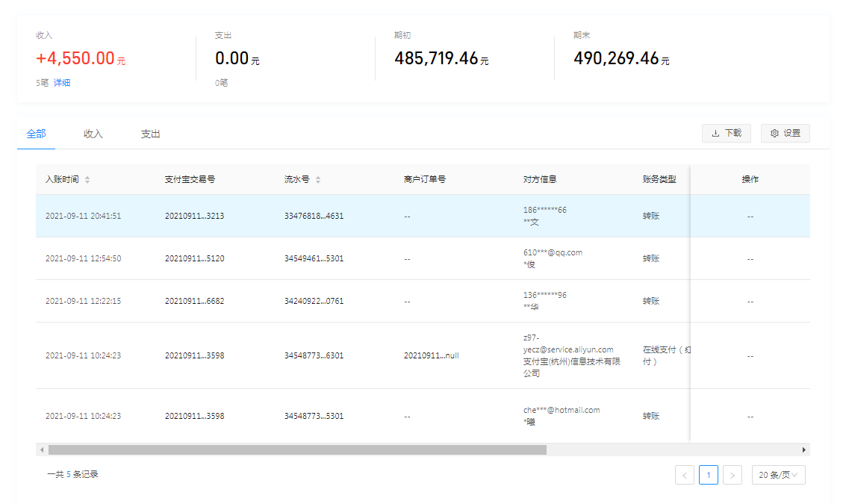Viewport: 846px width, 504px height.
Task: Click serial number 34240922...0761
Action: [314, 302]
